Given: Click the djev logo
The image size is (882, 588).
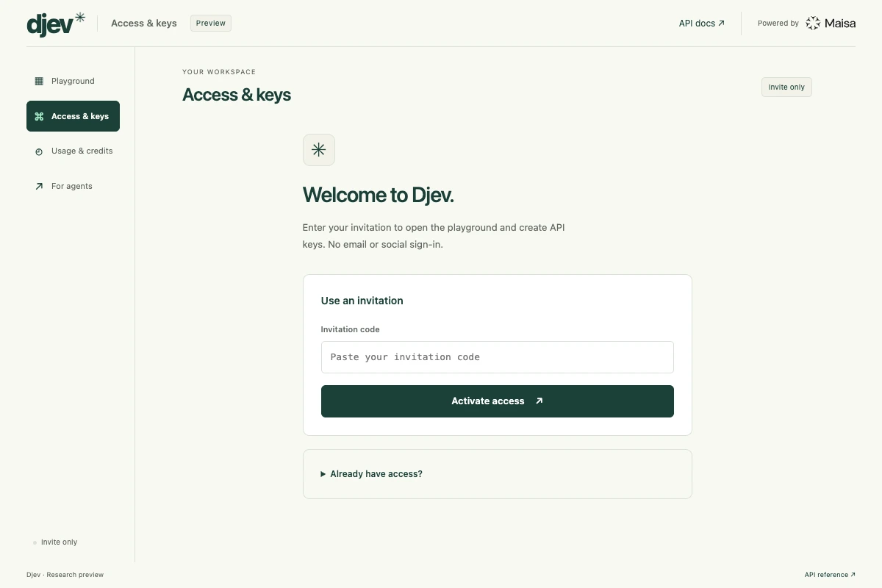Looking at the screenshot, I should [56, 24].
